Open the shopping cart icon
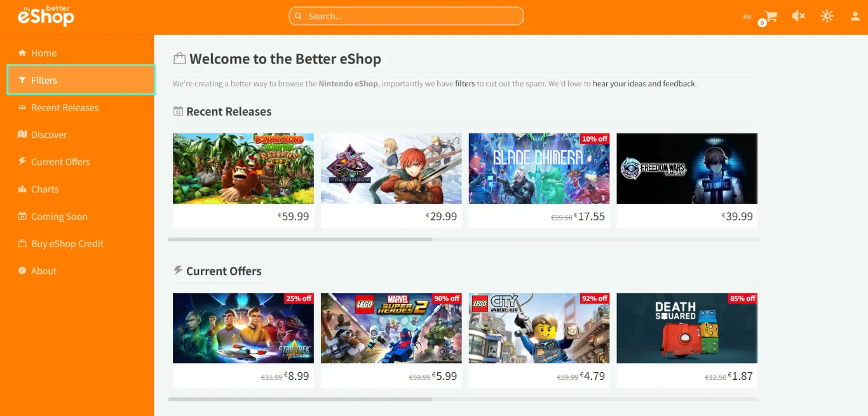 771,17
